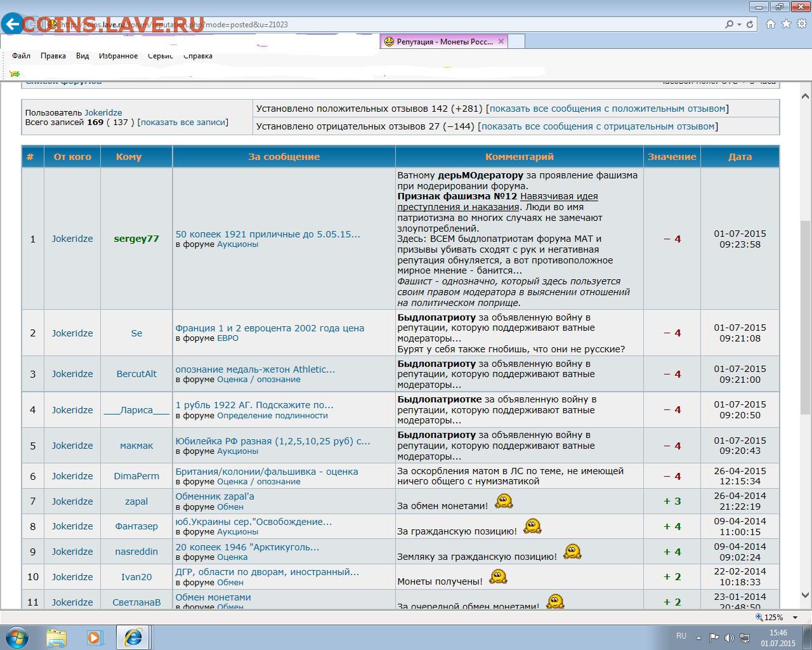The image size is (812, 650).
Task: Click the page's vertical scrollbar thumb
Action: click(805, 316)
